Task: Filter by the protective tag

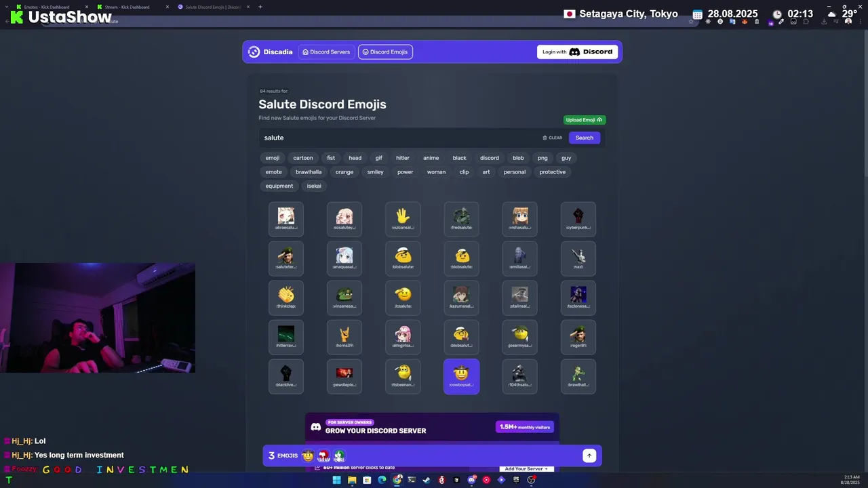Action: [552, 171]
